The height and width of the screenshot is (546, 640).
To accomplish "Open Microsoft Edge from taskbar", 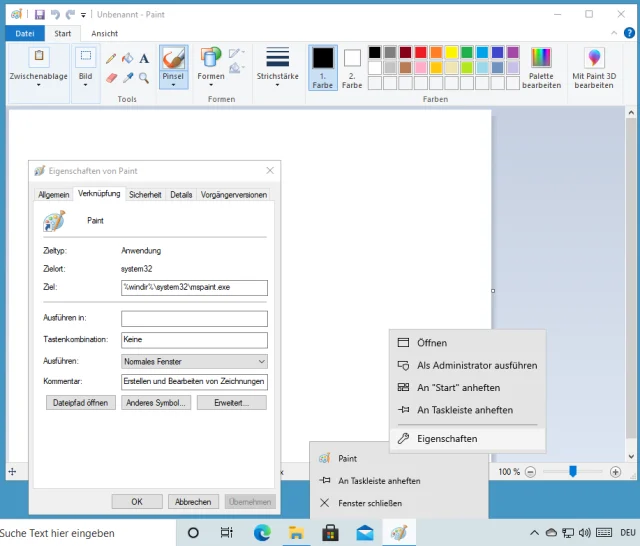I will pos(262,533).
